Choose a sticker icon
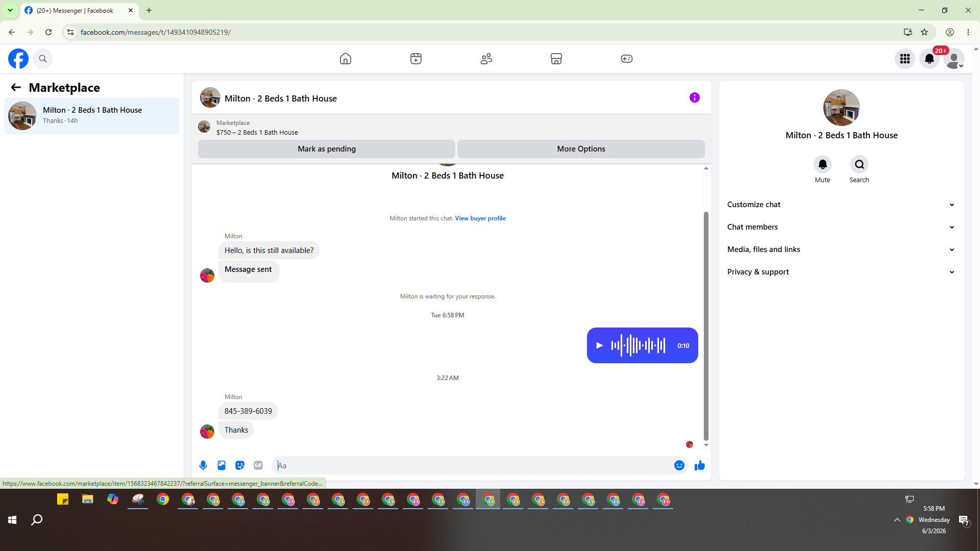 pyautogui.click(x=240, y=465)
